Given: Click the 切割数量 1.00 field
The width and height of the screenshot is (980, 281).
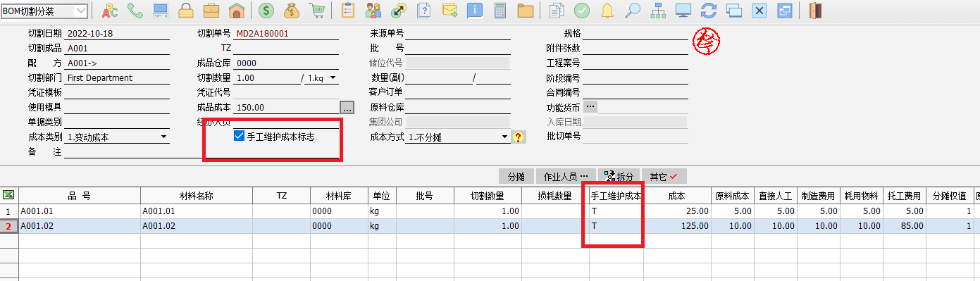Looking at the screenshot, I should pos(267,78).
